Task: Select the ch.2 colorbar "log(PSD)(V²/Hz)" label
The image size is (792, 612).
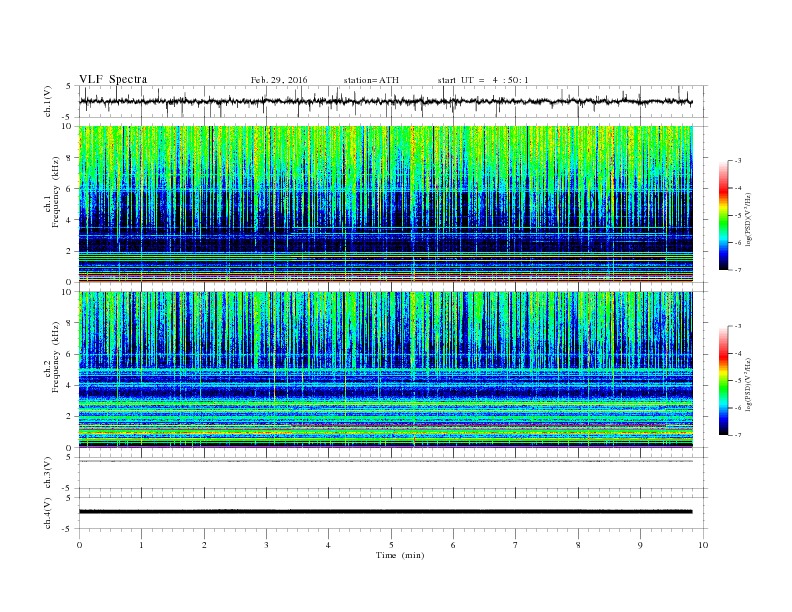Action: pos(749,385)
